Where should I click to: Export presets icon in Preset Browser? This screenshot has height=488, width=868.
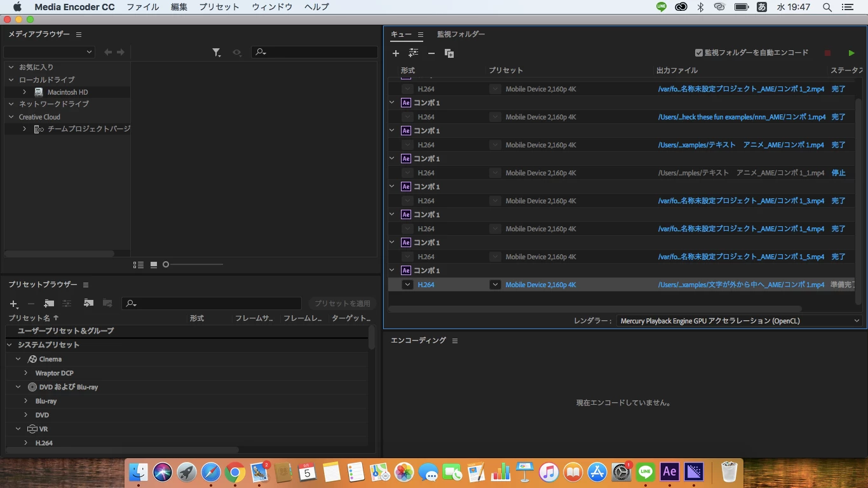point(107,304)
